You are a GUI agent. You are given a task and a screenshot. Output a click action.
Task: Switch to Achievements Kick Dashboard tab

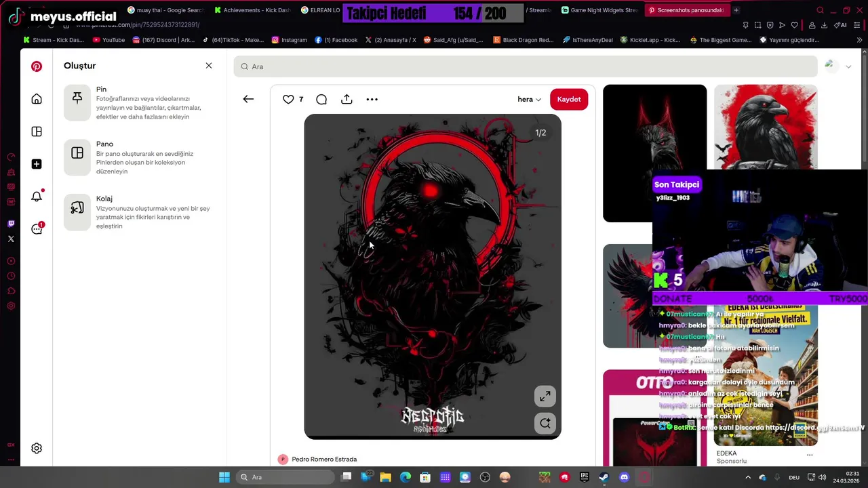tap(252, 10)
